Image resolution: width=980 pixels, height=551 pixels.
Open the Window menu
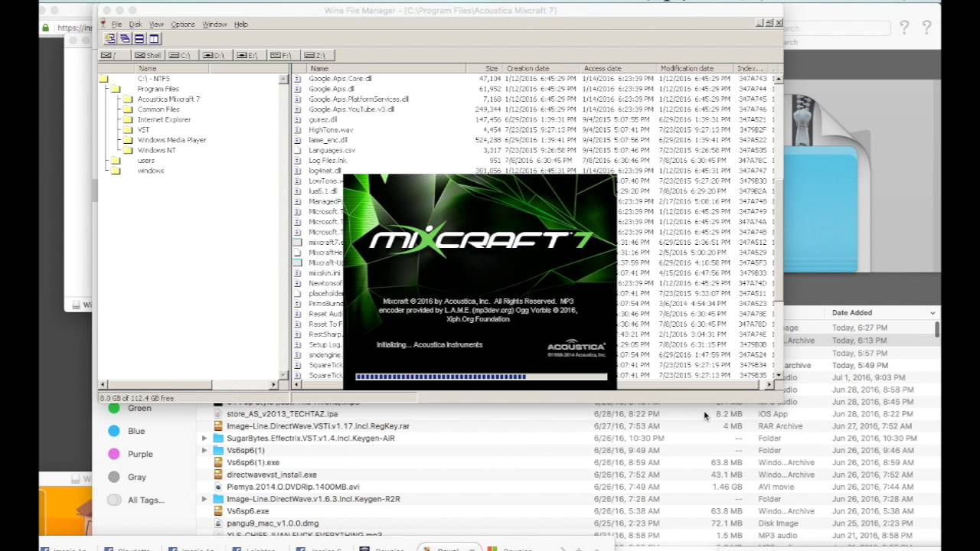click(214, 24)
